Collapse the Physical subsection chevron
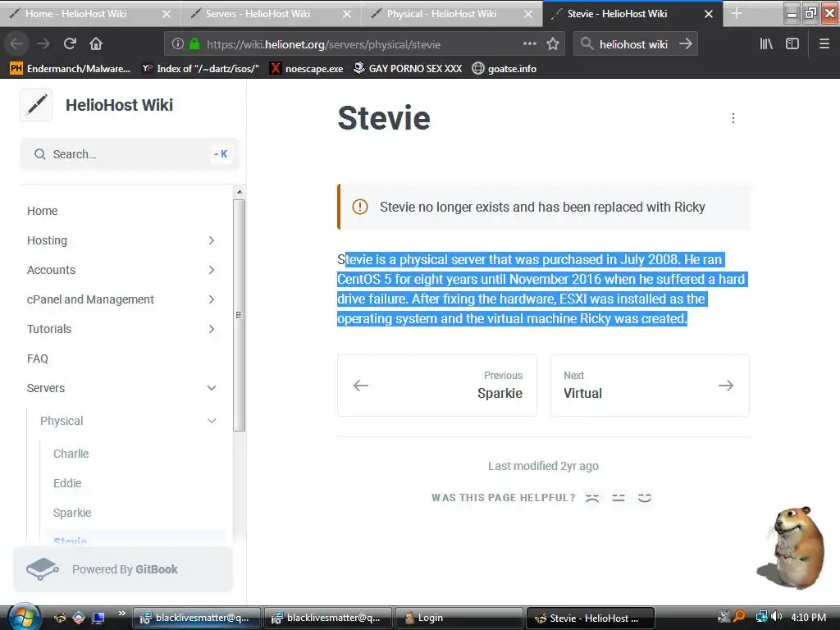840x630 pixels. [212, 421]
